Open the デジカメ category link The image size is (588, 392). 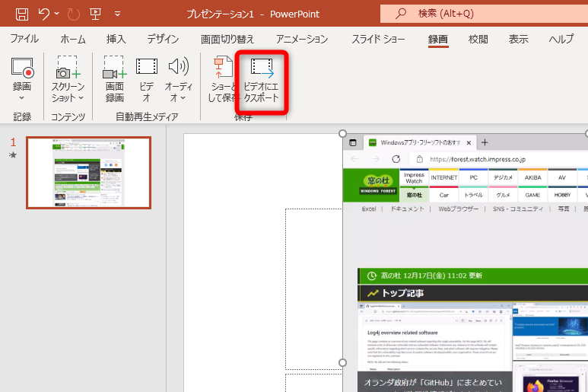tap(504, 178)
